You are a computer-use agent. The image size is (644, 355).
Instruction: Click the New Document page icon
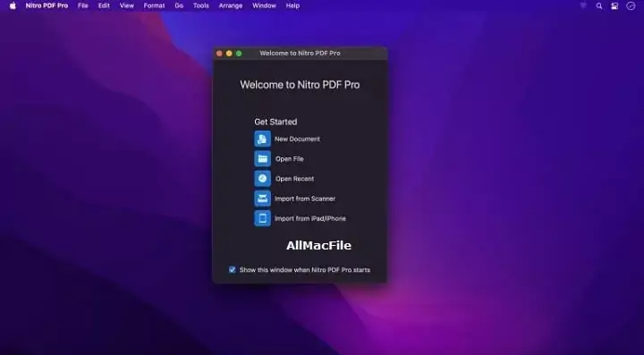point(262,139)
